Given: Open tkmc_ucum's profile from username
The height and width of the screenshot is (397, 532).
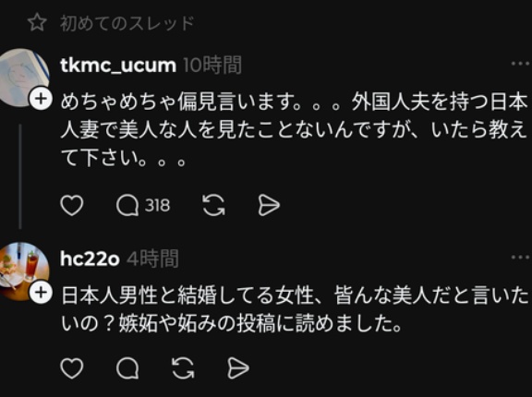Looking at the screenshot, I should 118,66.
